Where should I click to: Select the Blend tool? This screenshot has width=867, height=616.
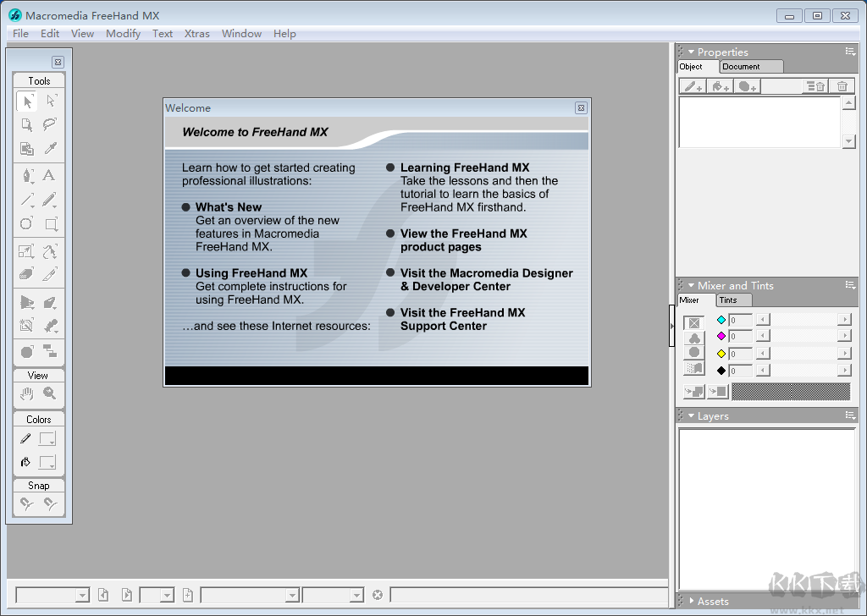pos(50,326)
